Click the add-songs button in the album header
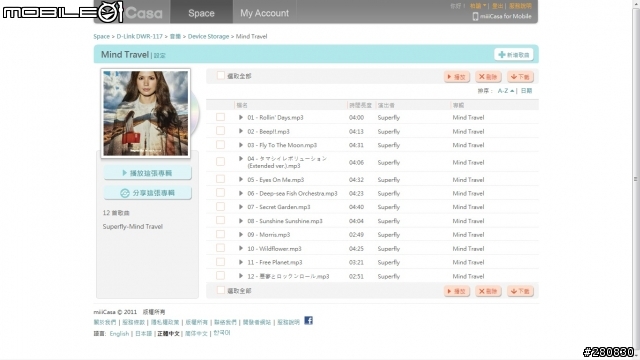640x360 pixels. click(514, 55)
